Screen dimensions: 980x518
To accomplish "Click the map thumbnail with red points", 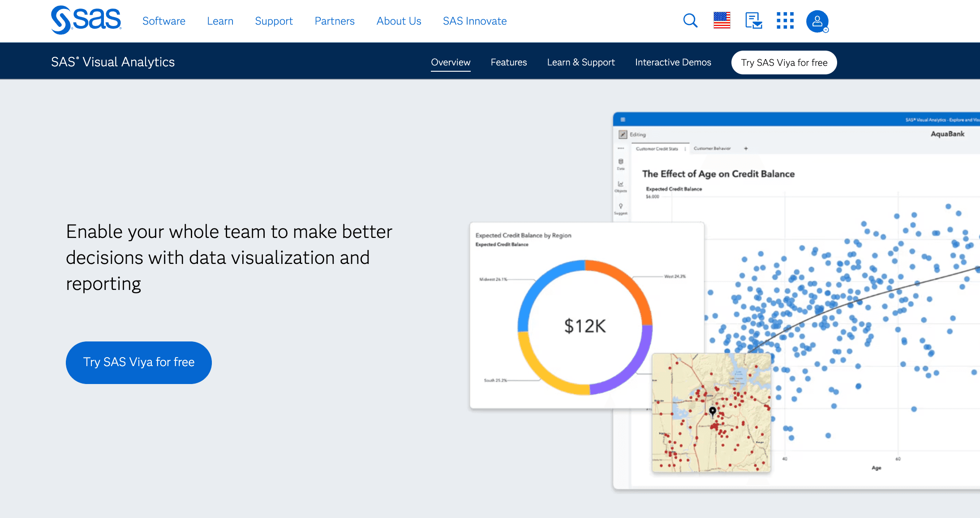I will pyautogui.click(x=711, y=412).
